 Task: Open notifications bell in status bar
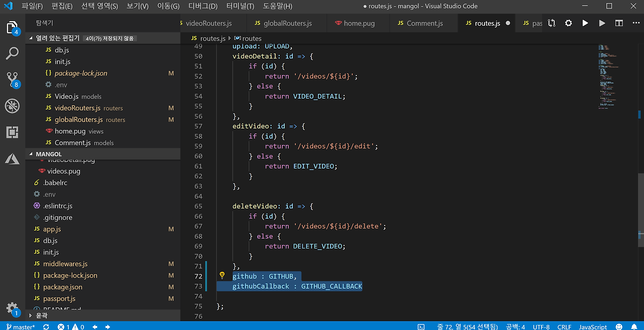click(635, 327)
